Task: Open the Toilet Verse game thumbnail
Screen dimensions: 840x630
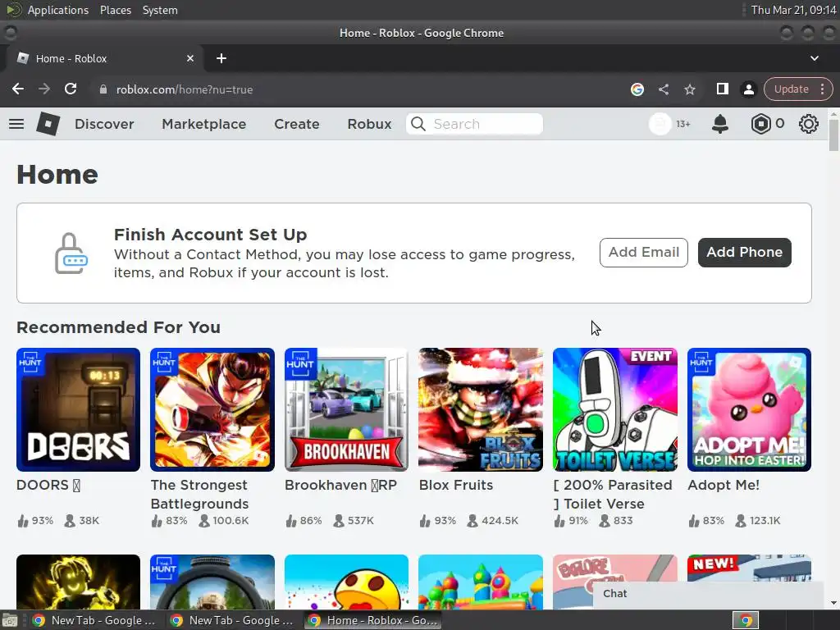Action: [615, 410]
